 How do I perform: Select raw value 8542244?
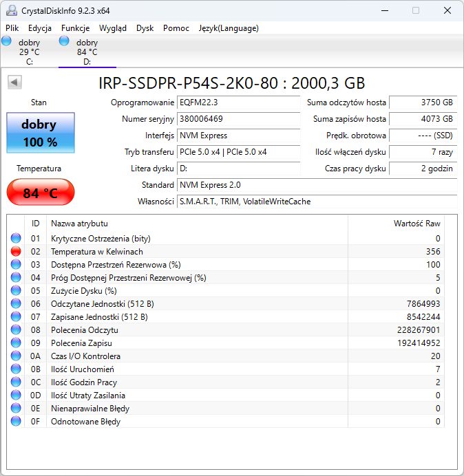[x=423, y=316]
